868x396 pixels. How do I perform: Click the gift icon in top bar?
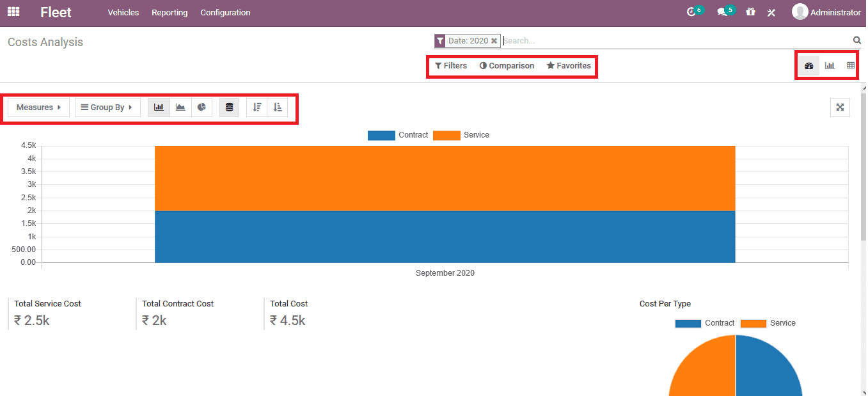(750, 12)
